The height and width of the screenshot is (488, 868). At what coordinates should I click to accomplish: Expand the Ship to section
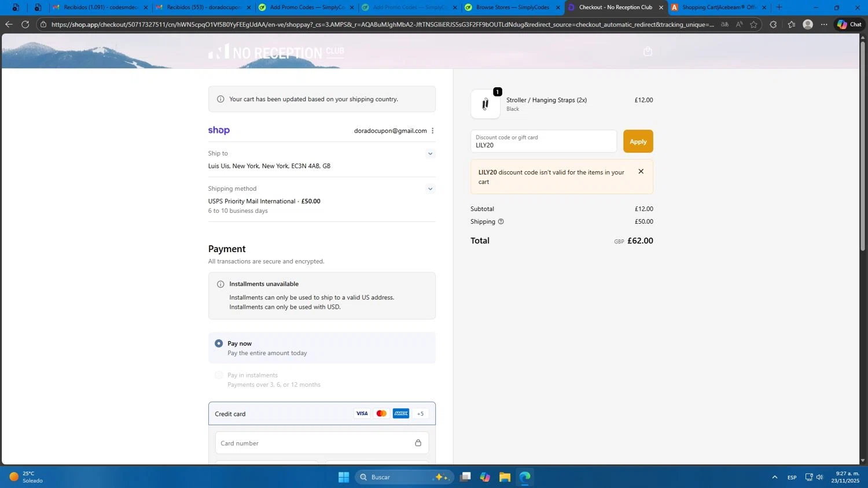tap(430, 154)
